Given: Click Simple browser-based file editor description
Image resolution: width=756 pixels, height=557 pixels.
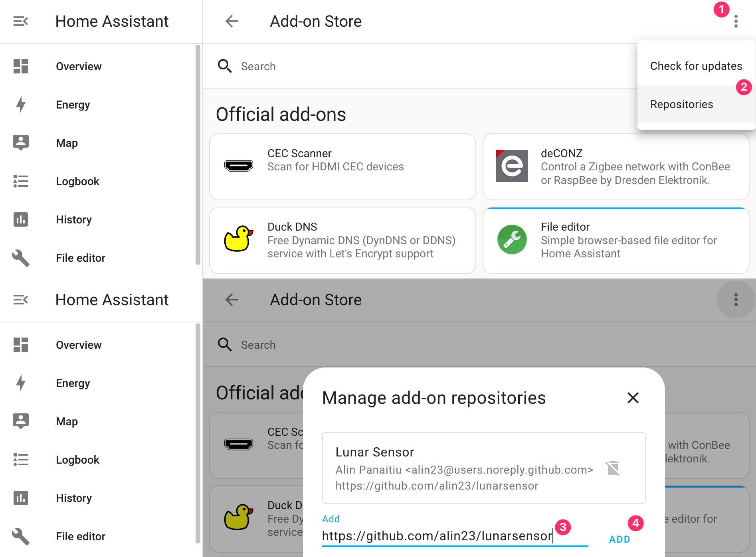Looking at the screenshot, I should 629,247.
